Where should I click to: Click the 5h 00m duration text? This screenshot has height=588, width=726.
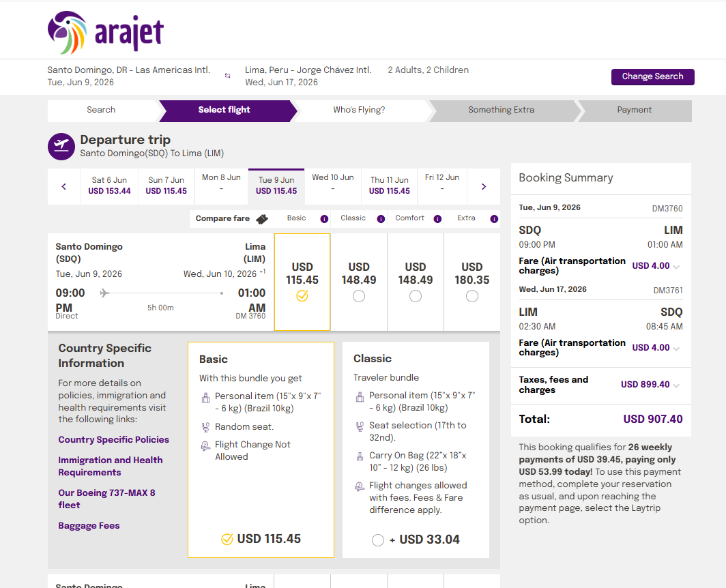(x=160, y=308)
